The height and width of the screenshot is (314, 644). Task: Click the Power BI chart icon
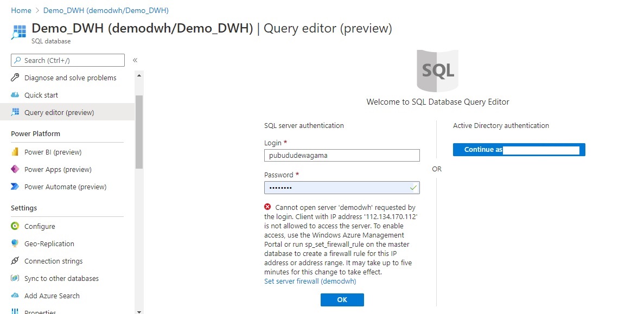15,152
